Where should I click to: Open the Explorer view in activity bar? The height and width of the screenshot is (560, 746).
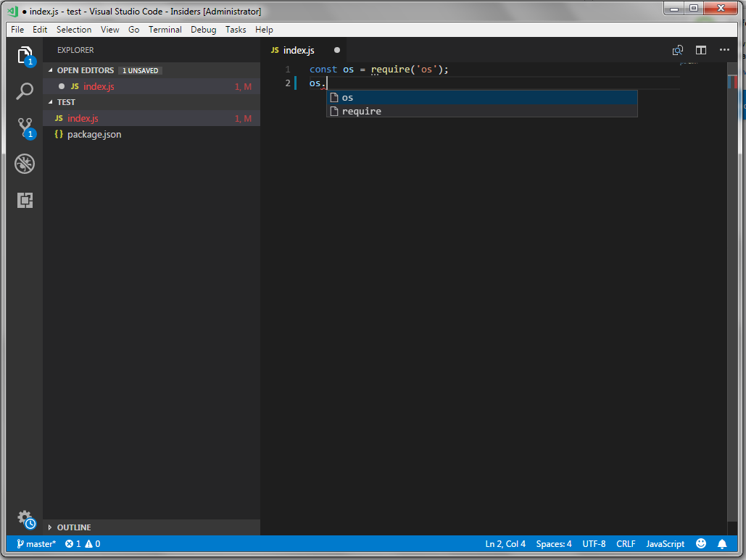tap(25, 56)
